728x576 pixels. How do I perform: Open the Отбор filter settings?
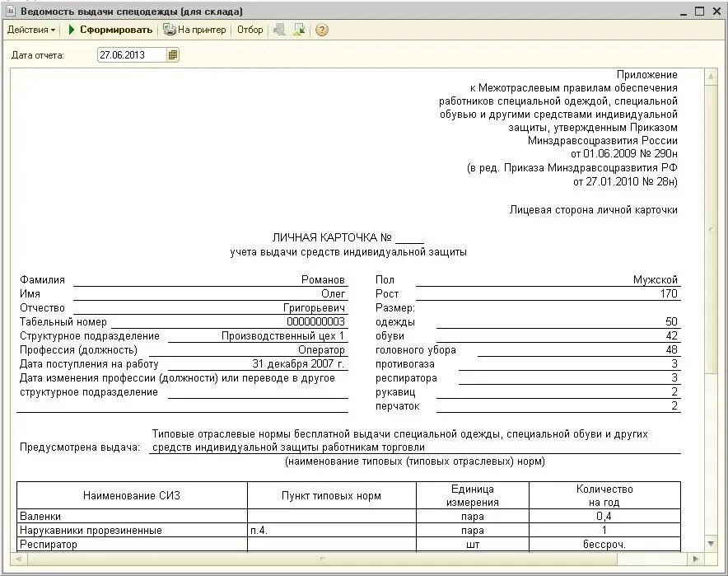(250, 30)
